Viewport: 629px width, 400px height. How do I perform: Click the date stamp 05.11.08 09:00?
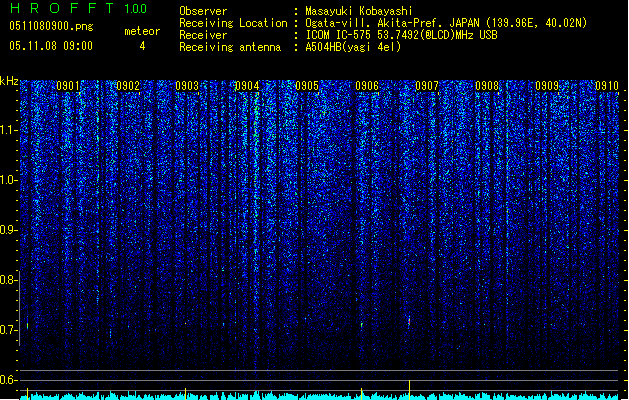pyautogui.click(x=51, y=46)
